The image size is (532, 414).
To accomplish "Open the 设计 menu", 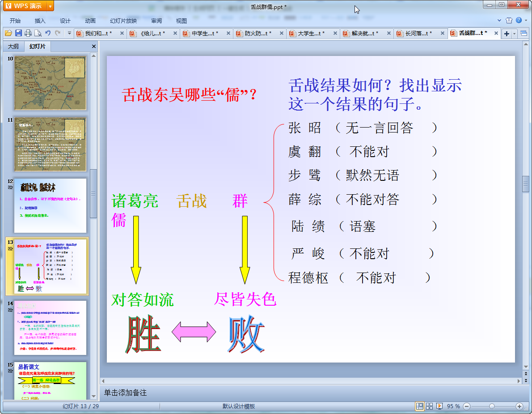I will click(65, 21).
